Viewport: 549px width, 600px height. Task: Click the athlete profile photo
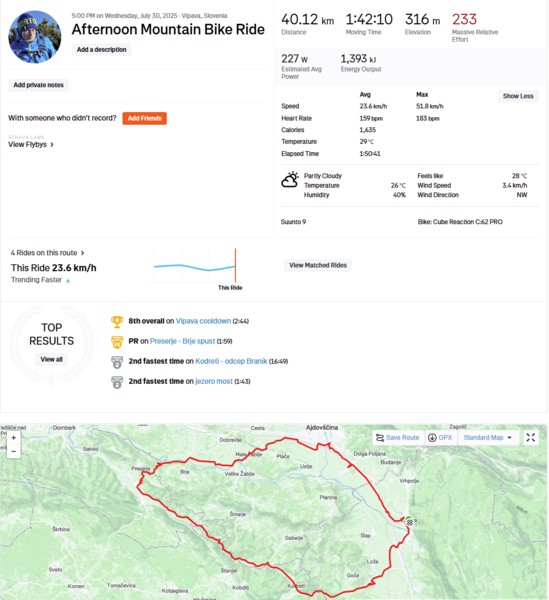[35, 37]
